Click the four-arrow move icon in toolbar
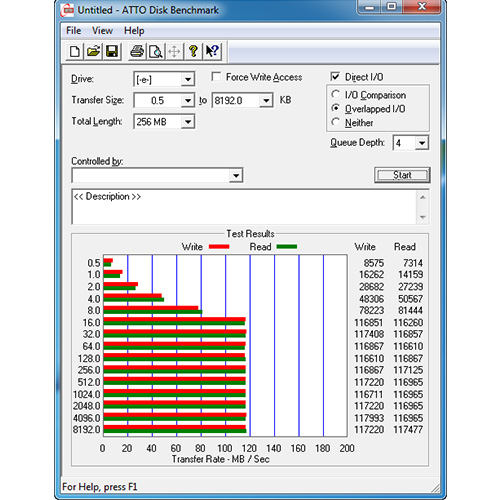Viewport: 500px width, 500px height. pos(174,52)
